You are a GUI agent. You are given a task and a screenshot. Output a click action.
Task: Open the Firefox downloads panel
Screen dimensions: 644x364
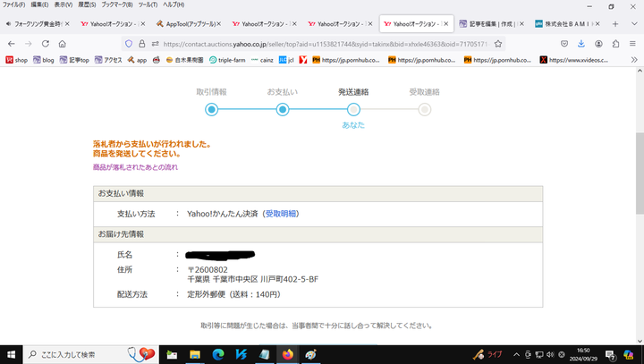pyautogui.click(x=580, y=43)
